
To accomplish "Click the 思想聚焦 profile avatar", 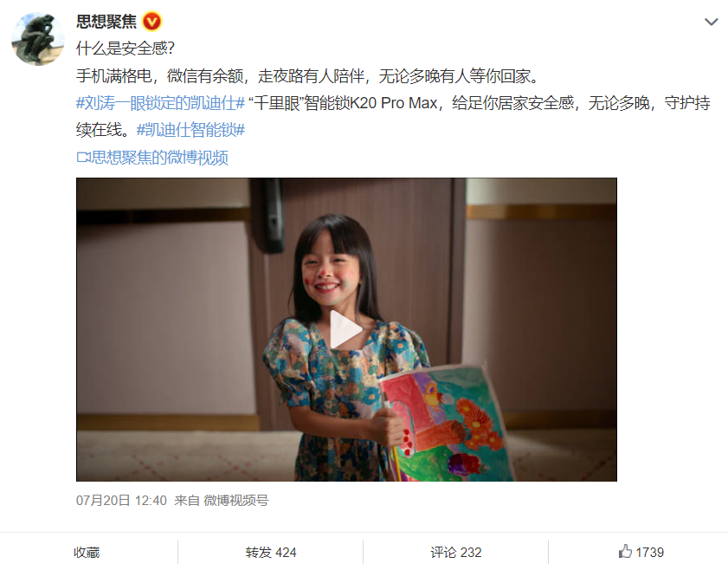I will 38,39.
